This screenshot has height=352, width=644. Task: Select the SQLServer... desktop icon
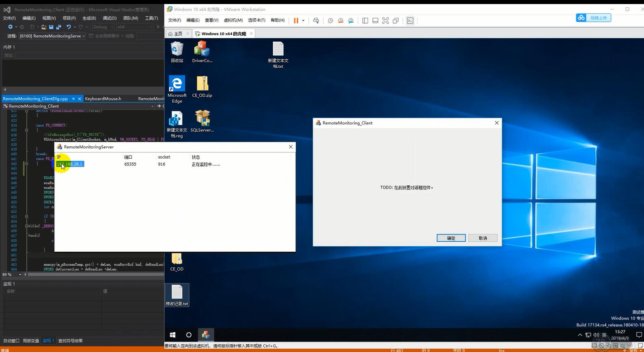[202, 121]
